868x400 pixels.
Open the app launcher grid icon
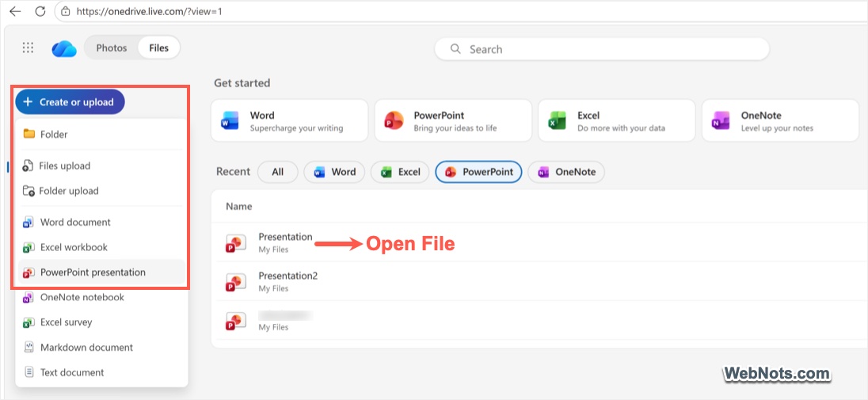coord(28,48)
